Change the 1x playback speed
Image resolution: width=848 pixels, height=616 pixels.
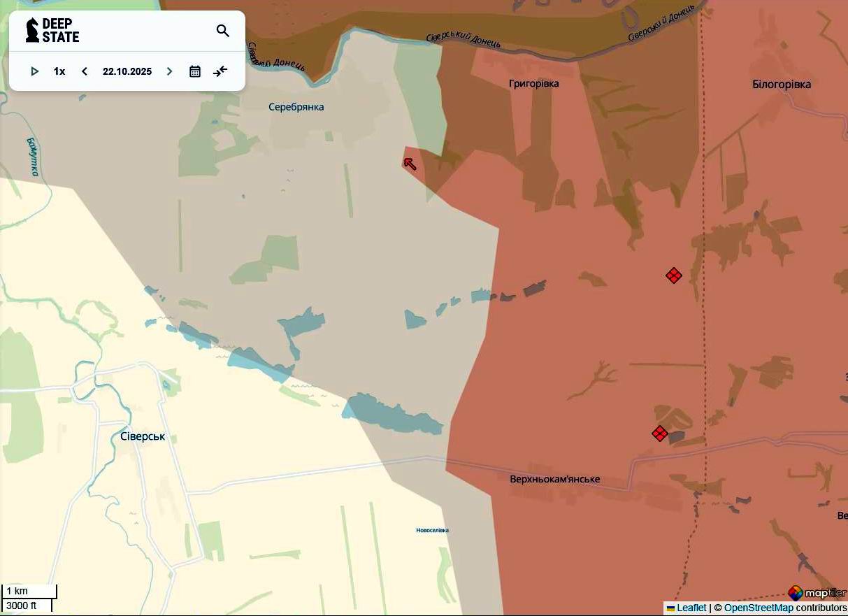coord(59,71)
